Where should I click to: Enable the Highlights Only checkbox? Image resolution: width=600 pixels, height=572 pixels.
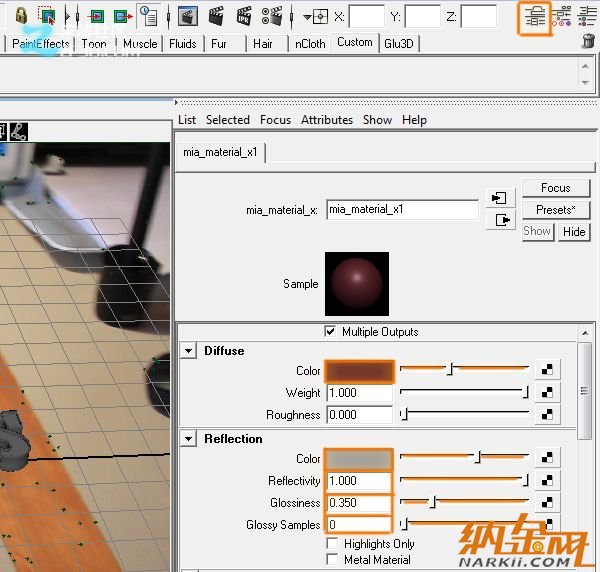point(332,544)
